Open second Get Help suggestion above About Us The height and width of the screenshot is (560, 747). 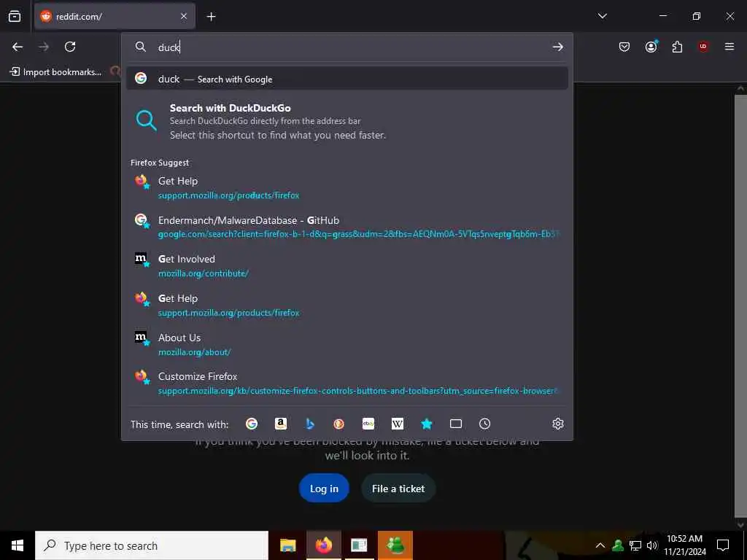347,306
